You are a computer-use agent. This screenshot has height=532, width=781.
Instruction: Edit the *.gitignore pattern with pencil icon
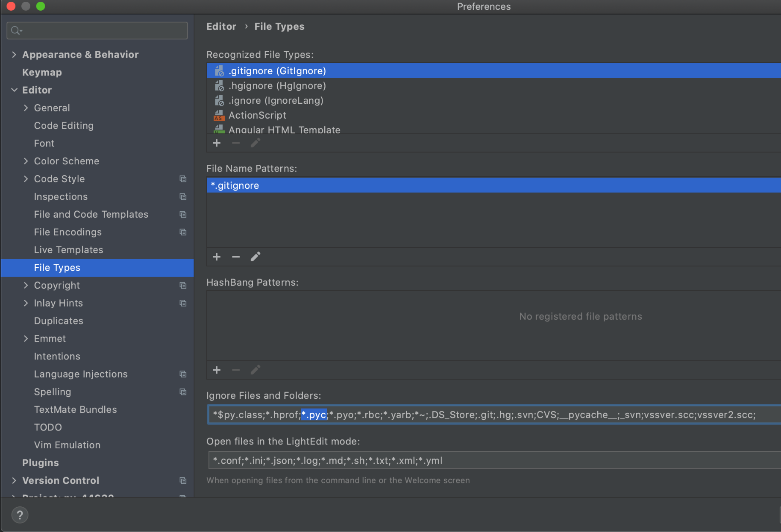pyautogui.click(x=255, y=257)
